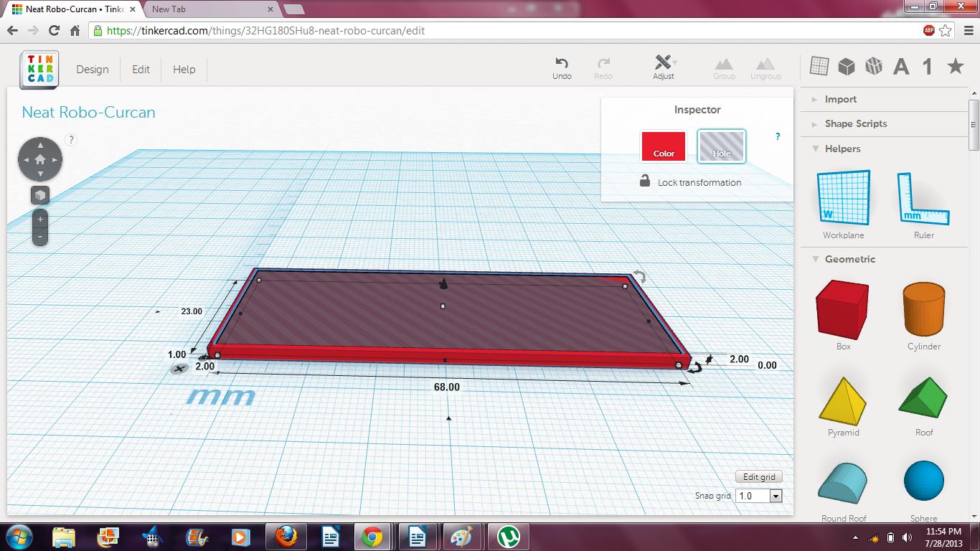
Task: Select the letter A shapes icon
Action: click(x=901, y=67)
